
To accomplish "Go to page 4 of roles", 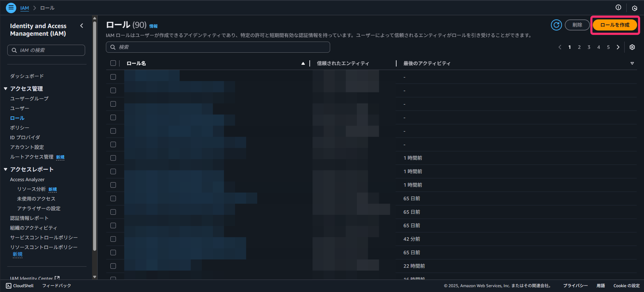I will click(x=599, y=47).
